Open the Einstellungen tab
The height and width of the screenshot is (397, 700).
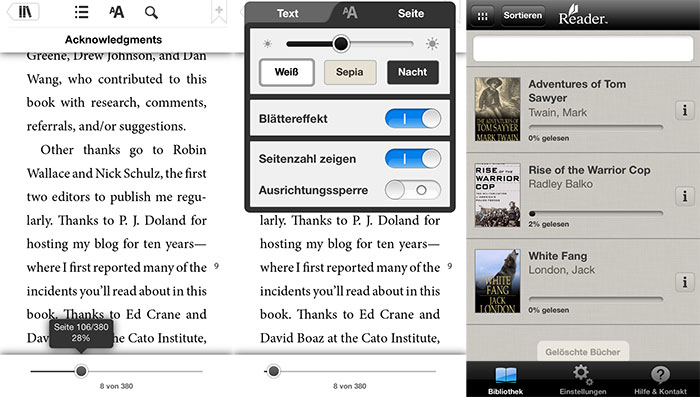click(583, 379)
